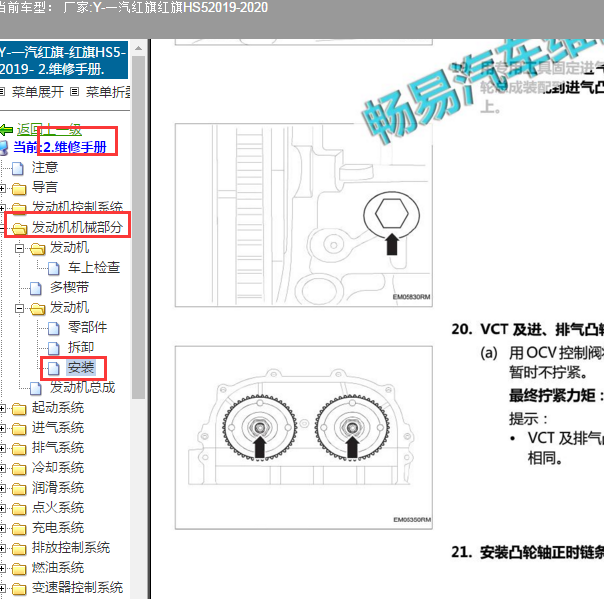Click the 菜单折叠 collapse-all option
This screenshot has height=599, width=604.
pyautogui.click(x=108, y=92)
